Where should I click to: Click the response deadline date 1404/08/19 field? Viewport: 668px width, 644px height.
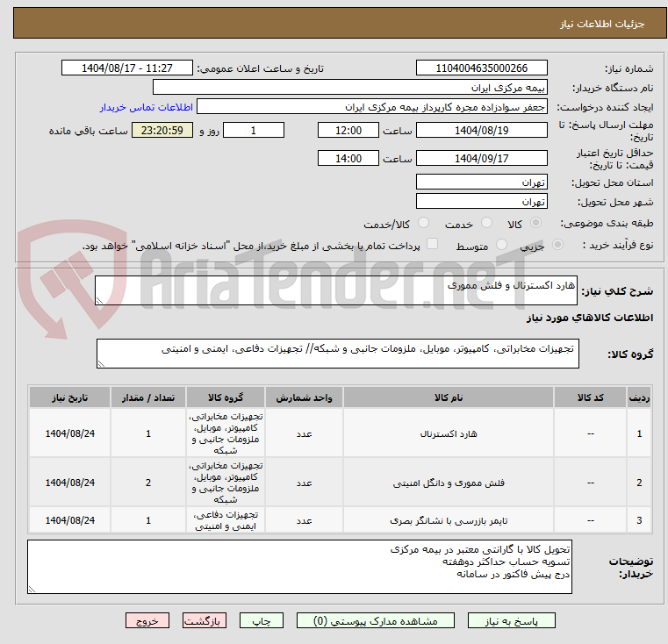[481, 130]
